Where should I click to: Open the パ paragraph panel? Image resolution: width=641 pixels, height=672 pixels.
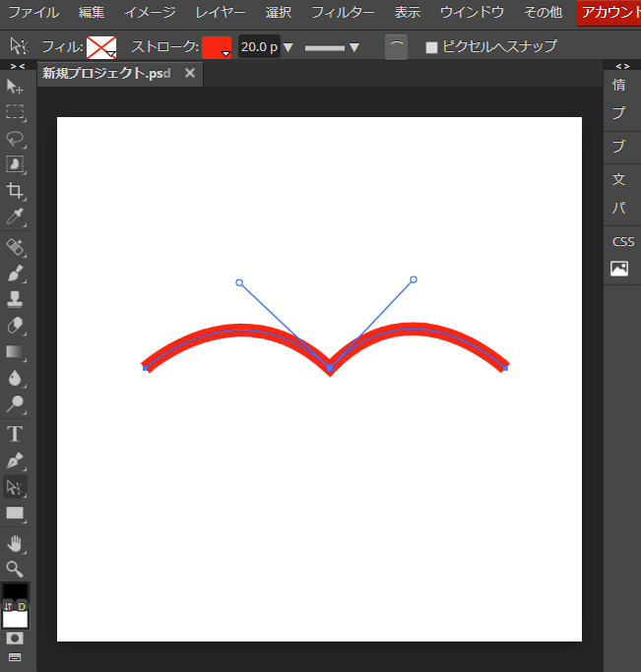618,209
